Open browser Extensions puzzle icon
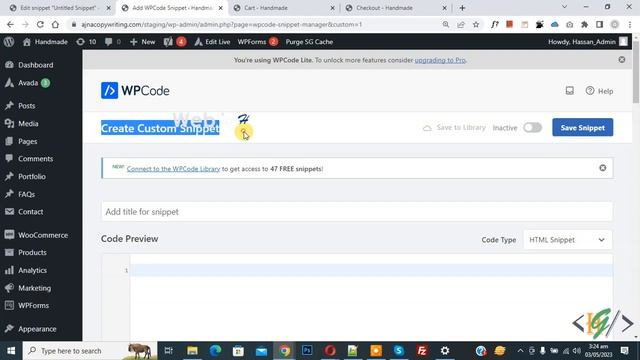The image size is (640, 360). point(584,24)
